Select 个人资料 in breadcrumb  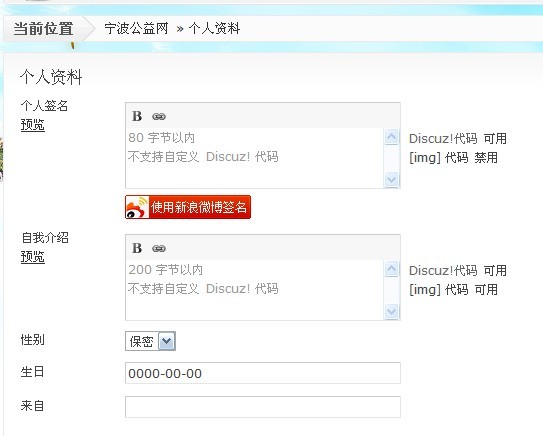pos(214,28)
